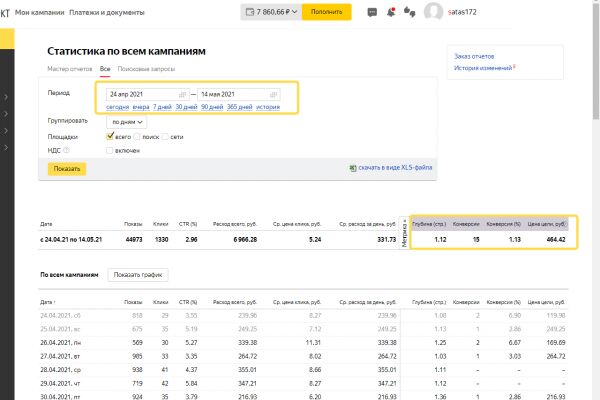Image resolution: width=600 pixels, height=400 pixels.
Task: Click the end date field 14 мая 2021
Action: coord(239,95)
